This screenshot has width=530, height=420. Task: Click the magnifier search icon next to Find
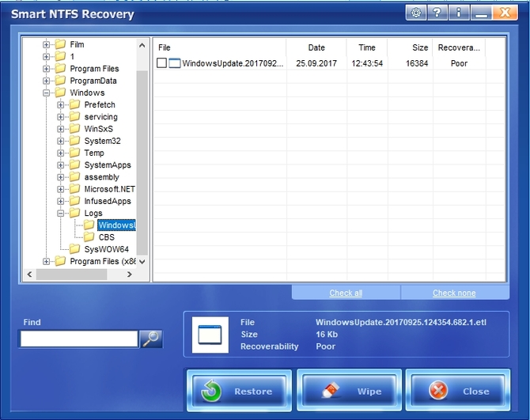click(151, 339)
